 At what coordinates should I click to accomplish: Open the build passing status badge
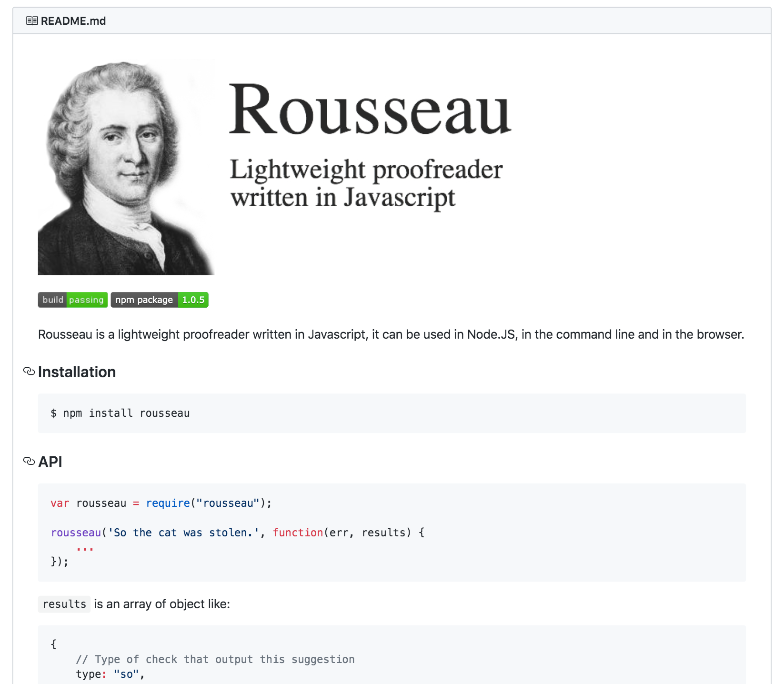pos(72,300)
